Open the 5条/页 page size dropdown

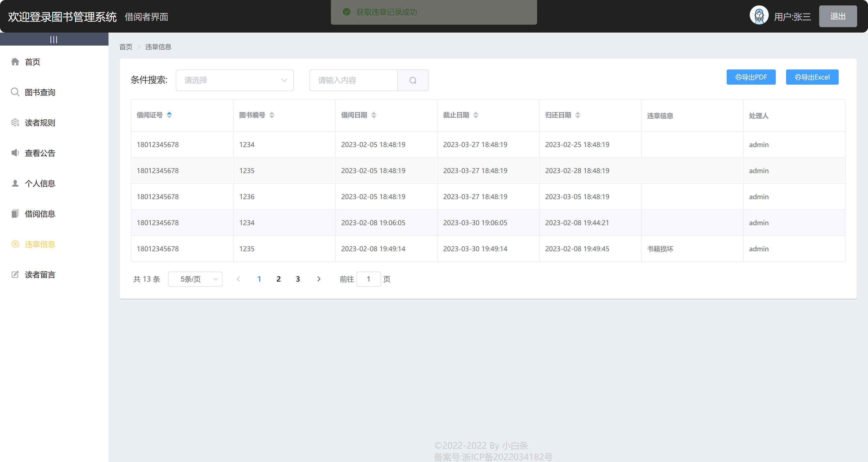coord(195,279)
